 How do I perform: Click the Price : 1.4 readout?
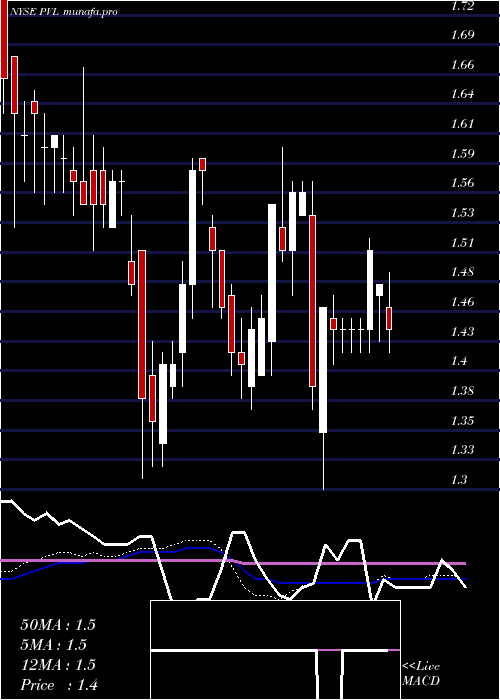coord(59,685)
